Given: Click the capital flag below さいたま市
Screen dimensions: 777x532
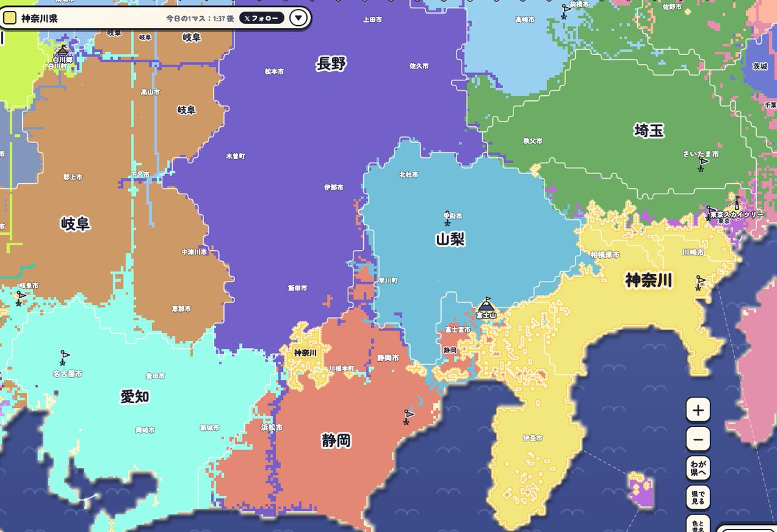Looking at the screenshot, I should pos(703,165).
